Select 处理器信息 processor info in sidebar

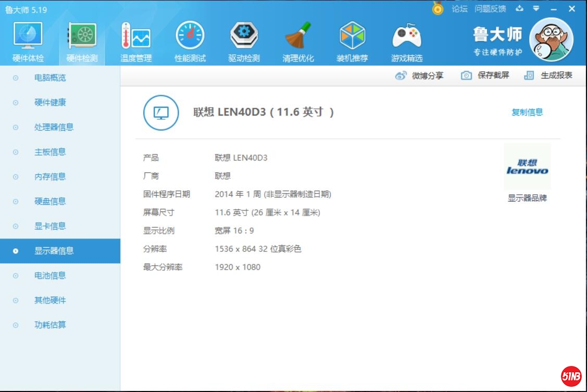tap(54, 127)
